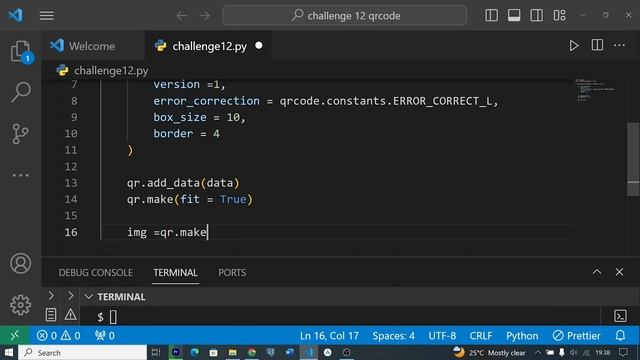640x360 pixels.
Task: Click the command center search box
Action: point(344,16)
